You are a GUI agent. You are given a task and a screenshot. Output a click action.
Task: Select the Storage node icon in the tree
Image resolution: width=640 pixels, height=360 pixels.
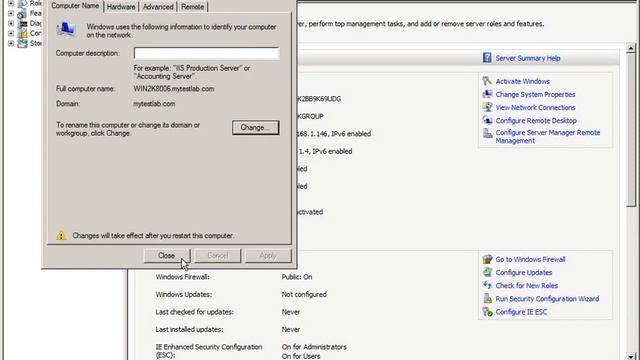tap(22, 43)
